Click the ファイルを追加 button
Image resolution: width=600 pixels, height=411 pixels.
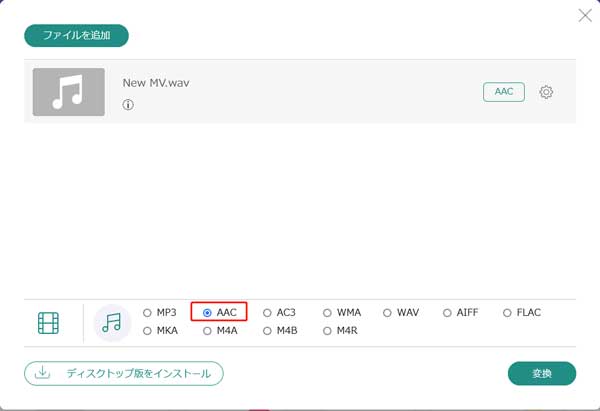[77, 35]
